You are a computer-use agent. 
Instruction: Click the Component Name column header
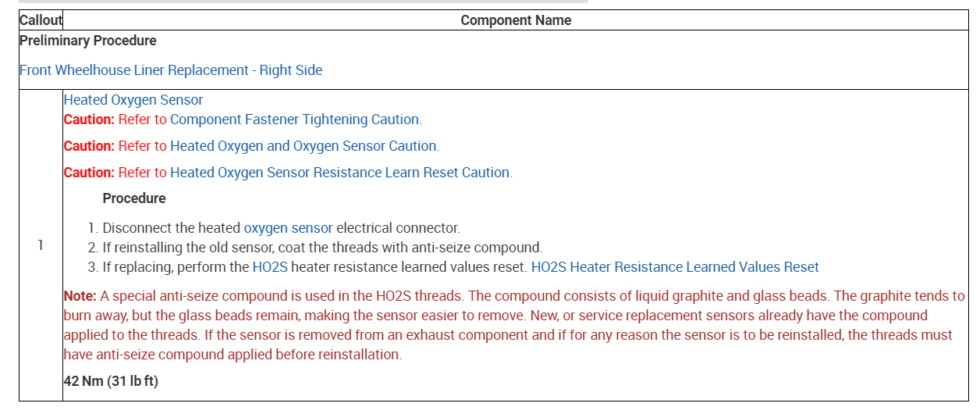click(516, 20)
